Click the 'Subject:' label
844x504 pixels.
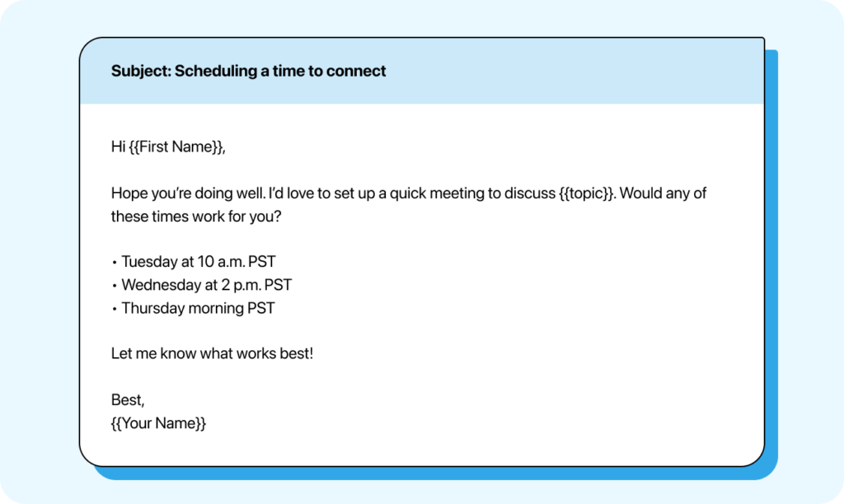tap(141, 71)
